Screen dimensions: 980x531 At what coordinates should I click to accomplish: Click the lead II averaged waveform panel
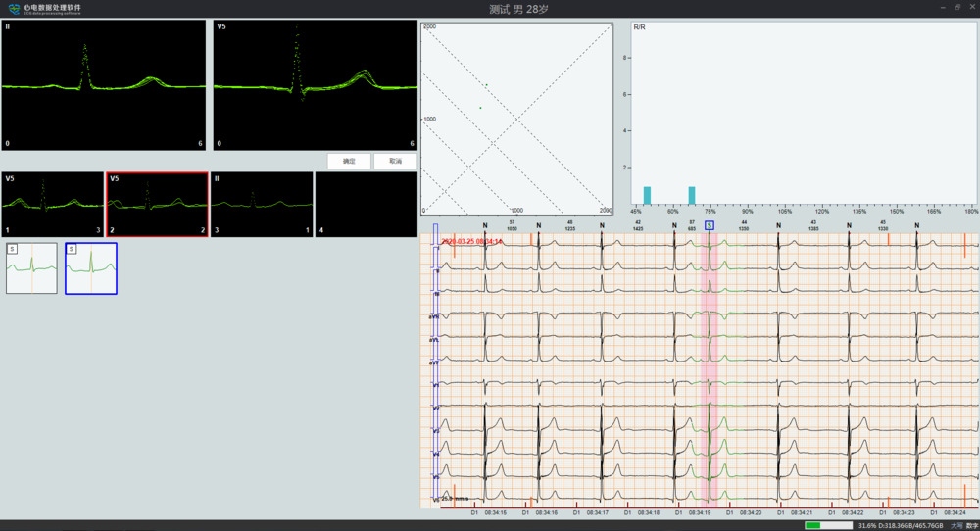tap(104, 84)
